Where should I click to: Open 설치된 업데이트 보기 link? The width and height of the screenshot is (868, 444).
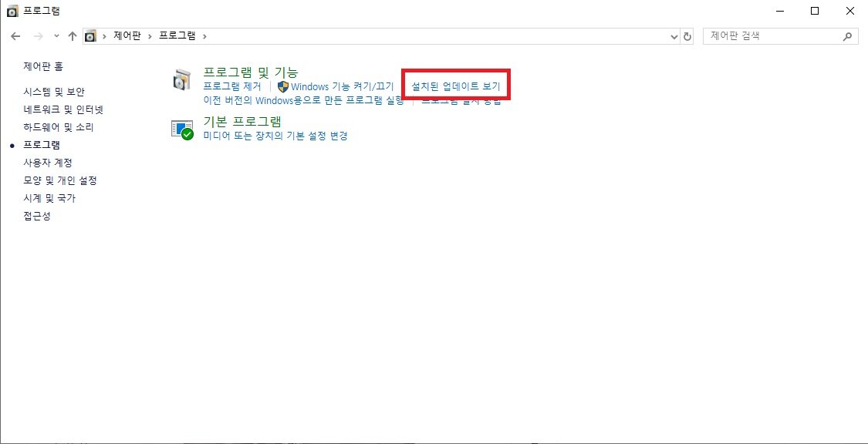click(455, 87)
